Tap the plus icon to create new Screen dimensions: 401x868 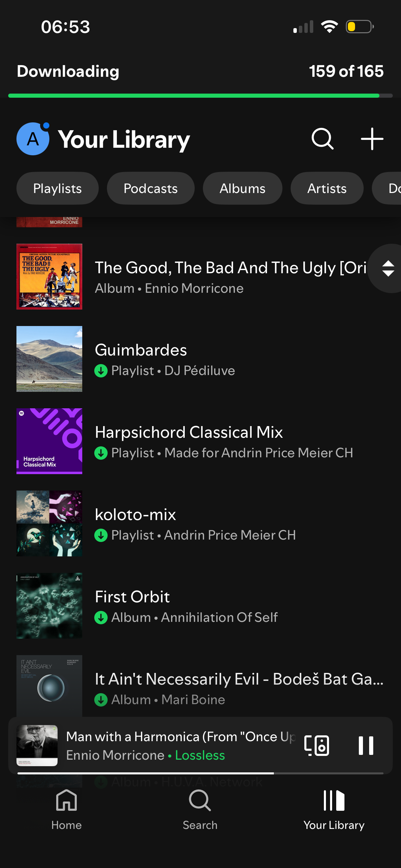(372, 139)
